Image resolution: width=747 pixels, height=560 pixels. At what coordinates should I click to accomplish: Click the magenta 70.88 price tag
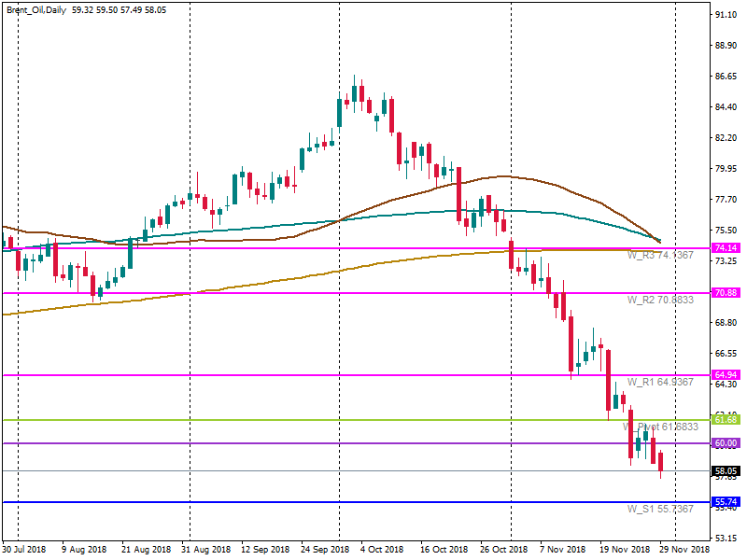point(726,293)
